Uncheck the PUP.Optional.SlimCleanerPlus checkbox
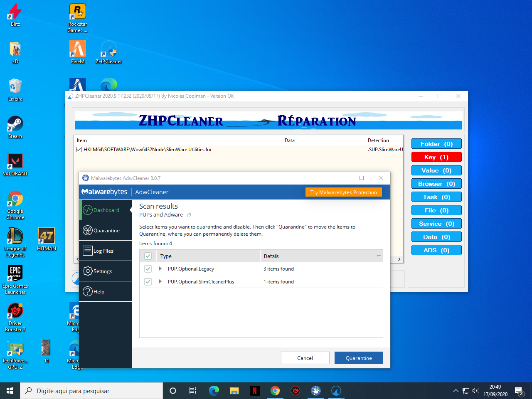Viewport: 532px width, 399px height. click(148, 282)
